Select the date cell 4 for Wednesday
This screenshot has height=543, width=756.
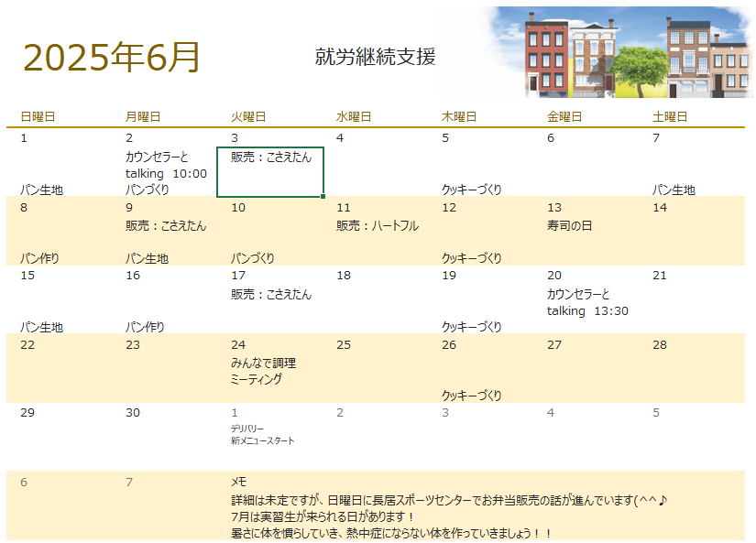[340, 138]
